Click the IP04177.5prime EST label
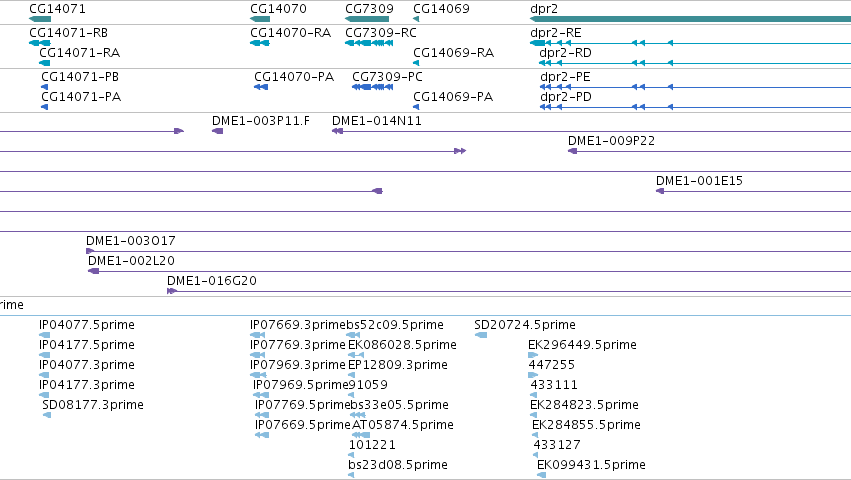 pos(87,345)
